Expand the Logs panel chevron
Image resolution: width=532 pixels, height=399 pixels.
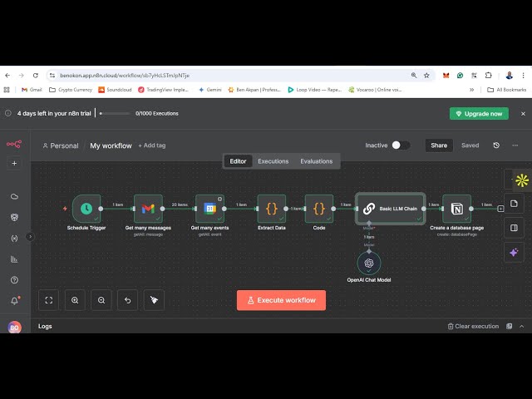coord(522,326)
